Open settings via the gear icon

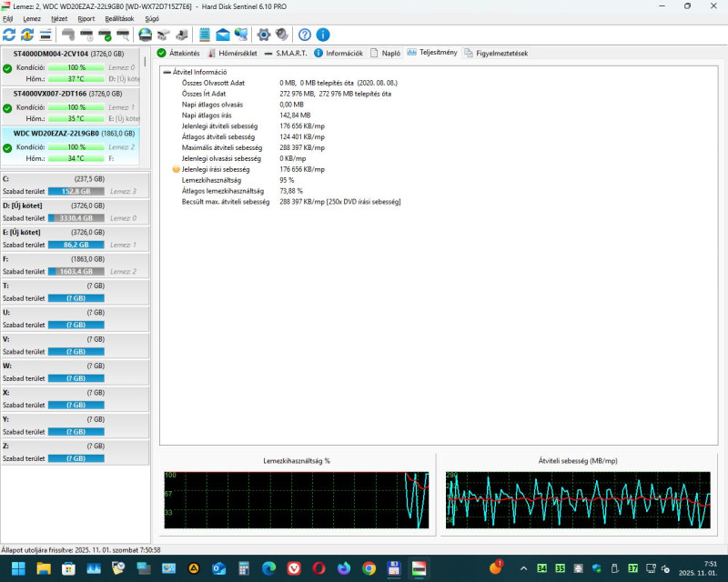click(x=264, y=35)
